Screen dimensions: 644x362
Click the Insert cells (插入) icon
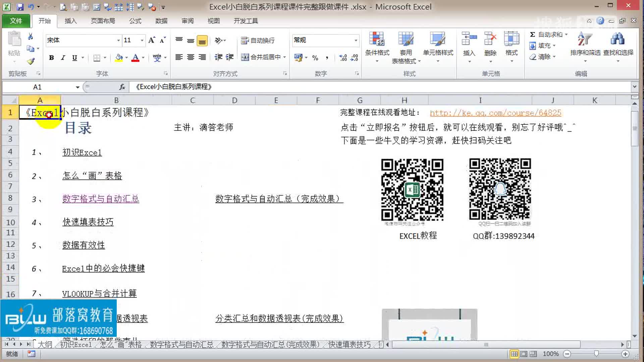click(469, 39)
